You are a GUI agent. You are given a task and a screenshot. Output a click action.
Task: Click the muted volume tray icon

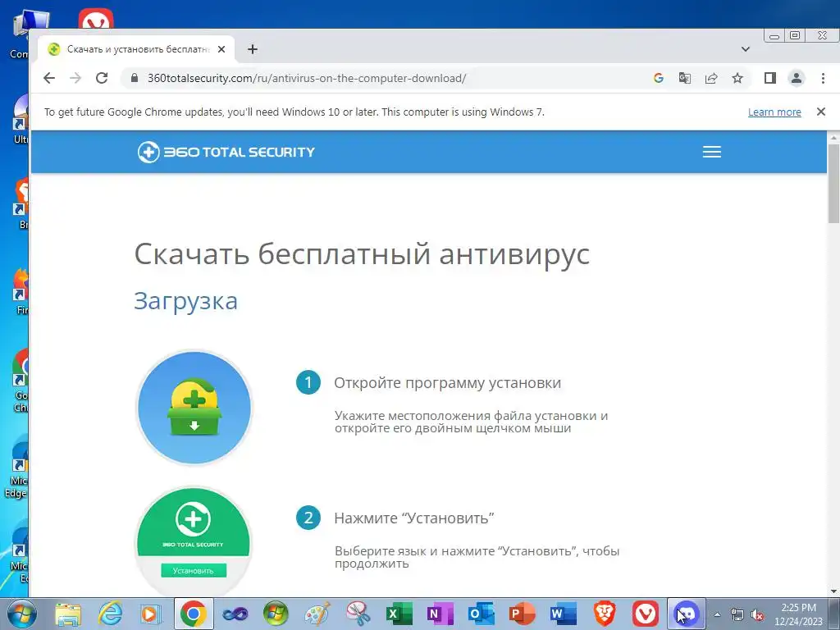pyautogui.click(x=757, y=614)
